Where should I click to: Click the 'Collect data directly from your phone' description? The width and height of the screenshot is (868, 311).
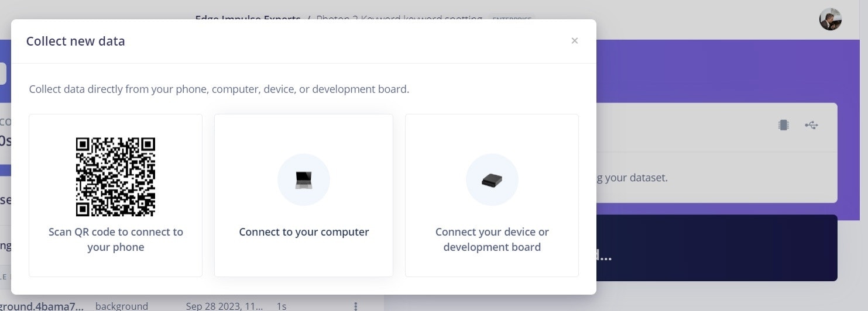(219, 89)
